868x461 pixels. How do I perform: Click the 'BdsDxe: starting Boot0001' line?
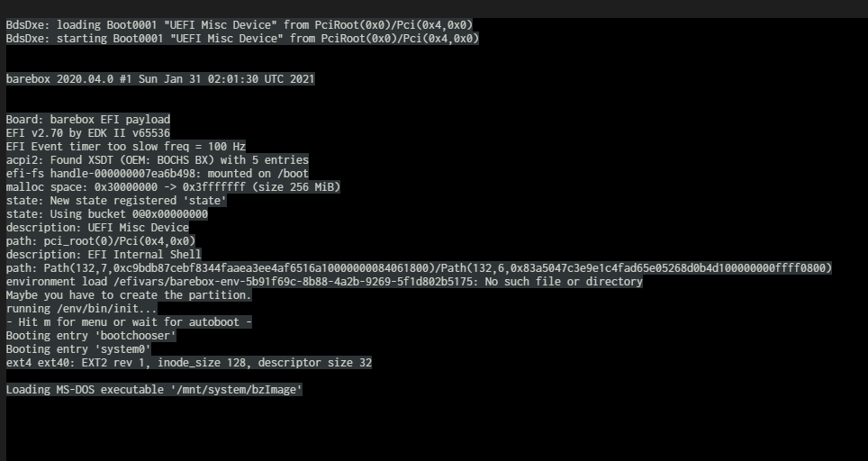(241, 39)
